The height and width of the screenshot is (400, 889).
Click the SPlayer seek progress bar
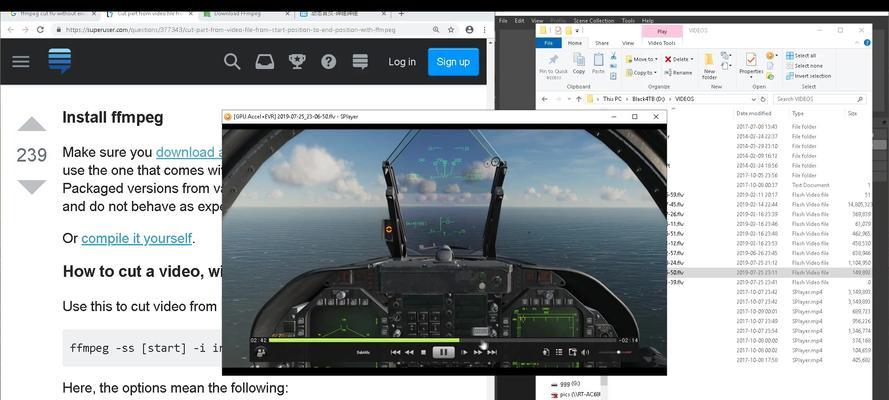[442, 340]
